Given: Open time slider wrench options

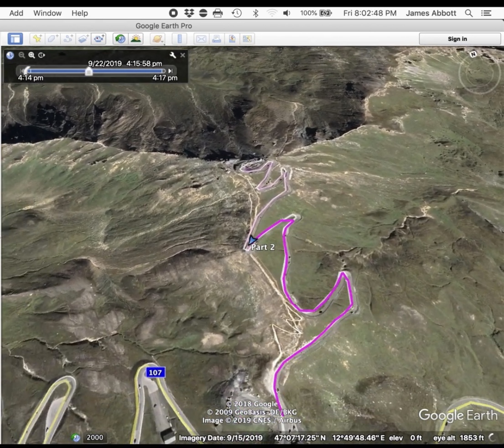Looking at the screenshot, I should (173, 55).
